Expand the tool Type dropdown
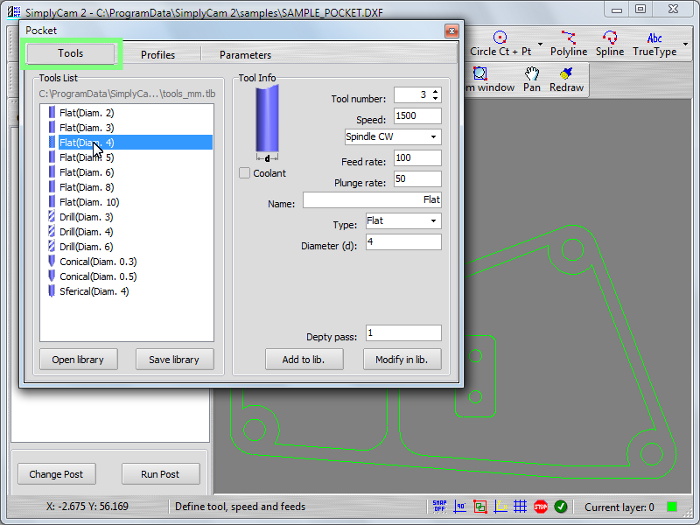 [x=403, y=220]
